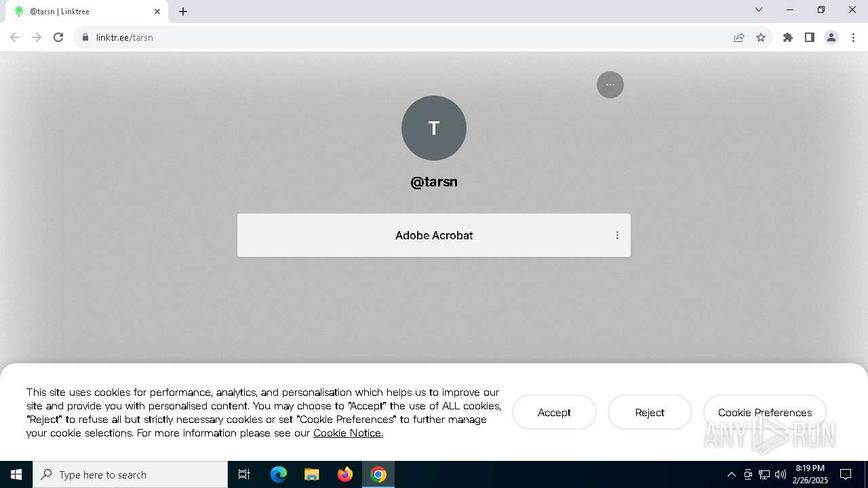View site information lock icon
The width and height of the screenshot is (868, 488).
[85, 37]
